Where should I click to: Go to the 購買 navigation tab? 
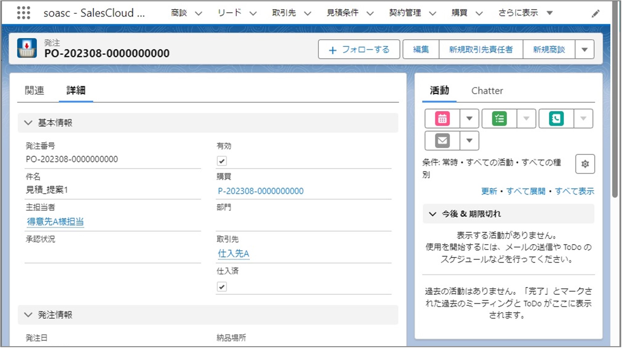459,13
